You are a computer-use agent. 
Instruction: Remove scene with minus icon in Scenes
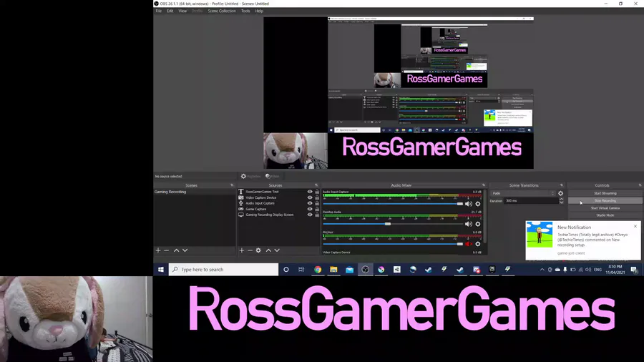click(x=166, y=250)
